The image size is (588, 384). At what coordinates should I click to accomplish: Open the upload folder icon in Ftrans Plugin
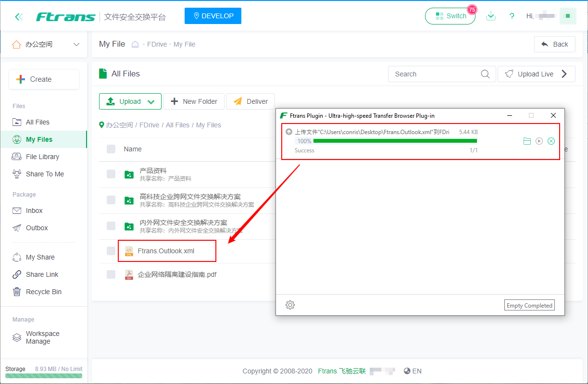coord(527,141)
